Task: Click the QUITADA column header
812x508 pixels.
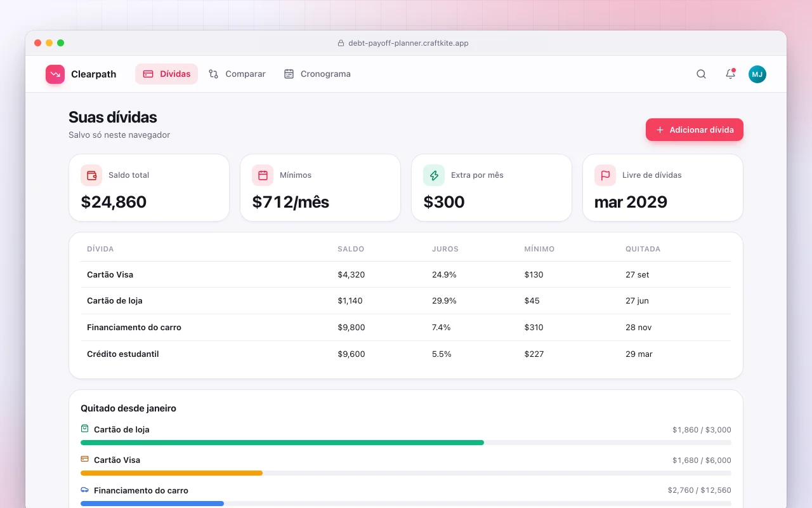Action: coord(643,249)
